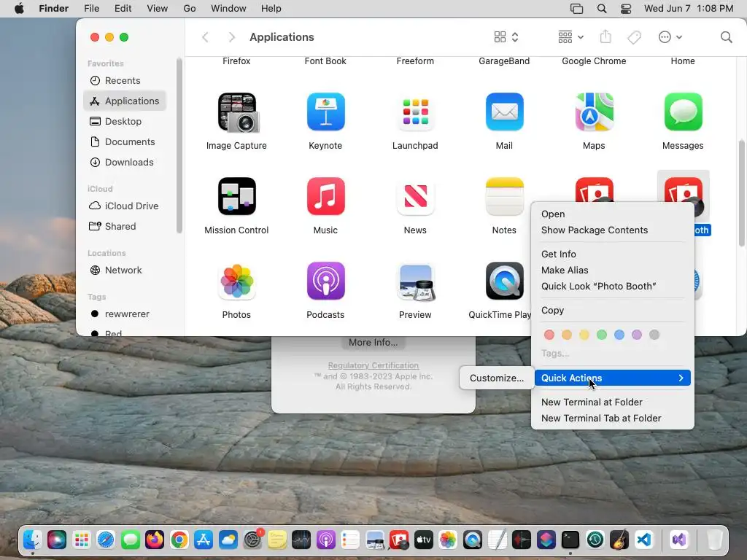Open Control Center in menu bar
This screenshot has height=560, width=747.
pyautogui.click(x=626, y=9)
